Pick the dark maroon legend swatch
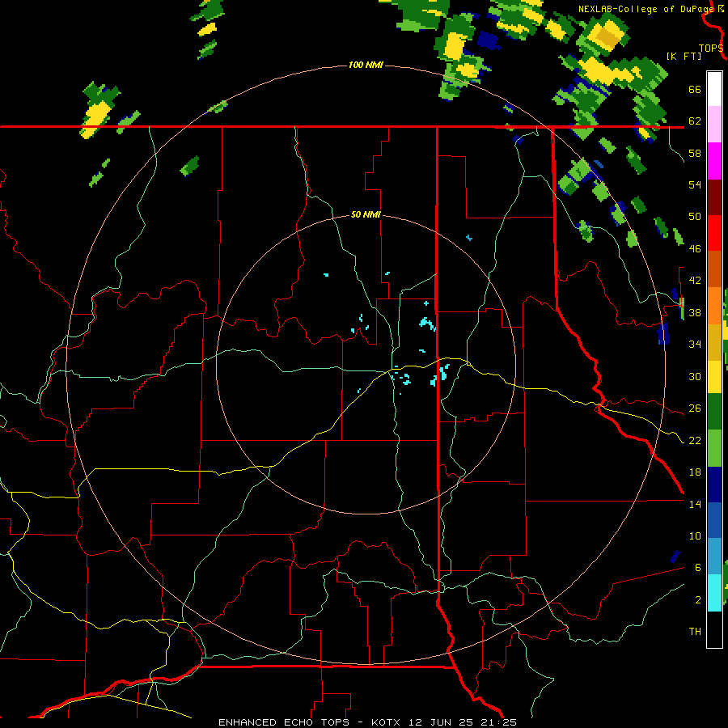Viewport: 728px width, 728px height. (714, 197)
